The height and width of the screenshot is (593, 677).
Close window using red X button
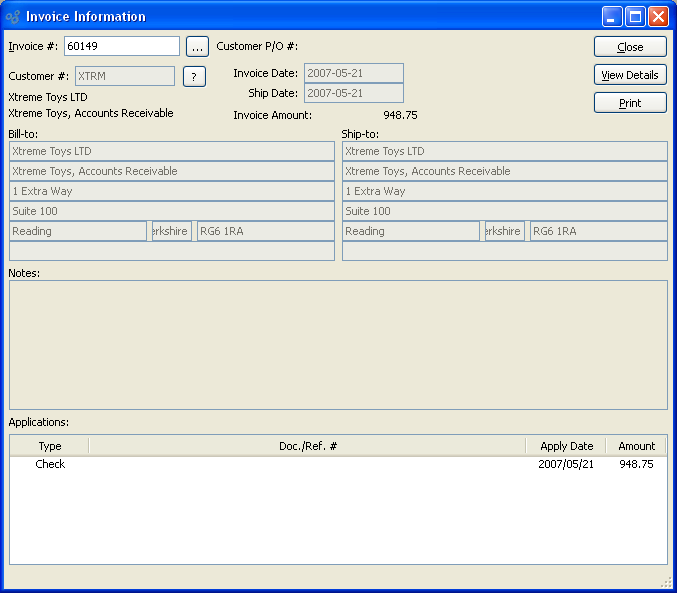pos(658,16)
